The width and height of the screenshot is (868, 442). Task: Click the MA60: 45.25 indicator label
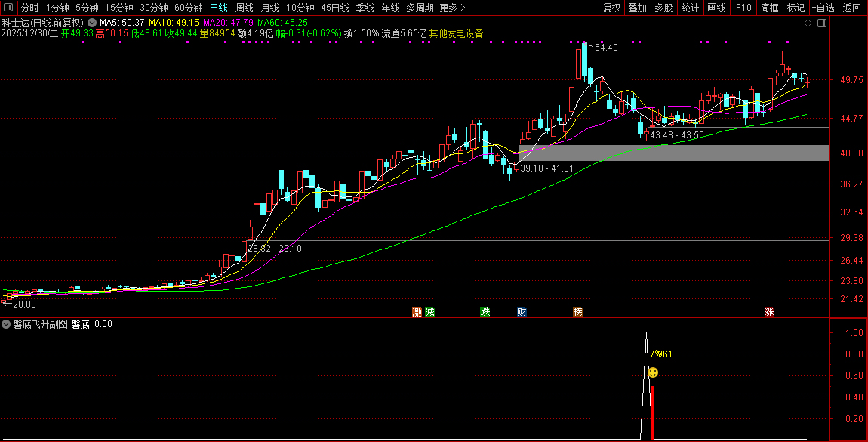pos(283,23)
